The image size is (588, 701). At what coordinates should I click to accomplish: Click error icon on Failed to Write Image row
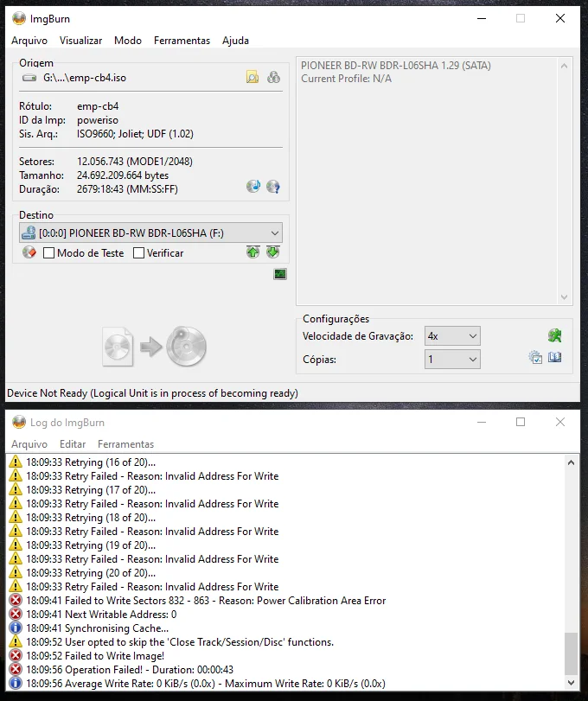[x=16, y=656]
